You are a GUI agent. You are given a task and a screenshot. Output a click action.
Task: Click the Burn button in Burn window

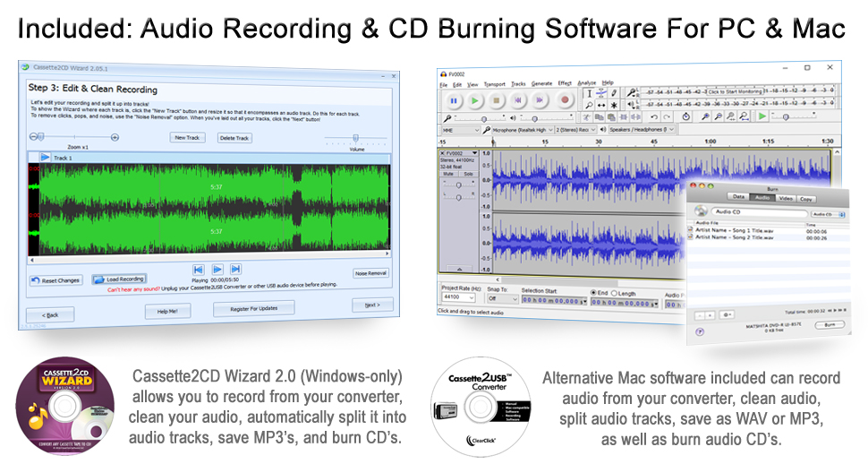(830, 325)
